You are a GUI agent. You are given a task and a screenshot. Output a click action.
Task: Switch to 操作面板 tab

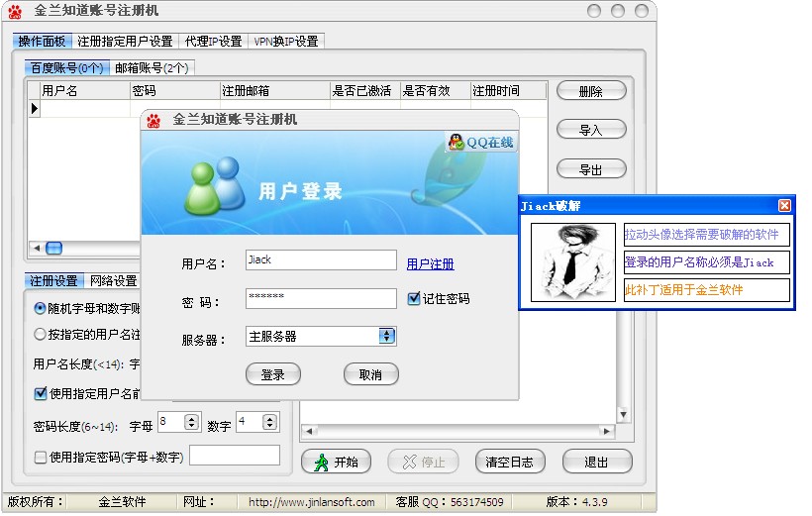point(42,42)
